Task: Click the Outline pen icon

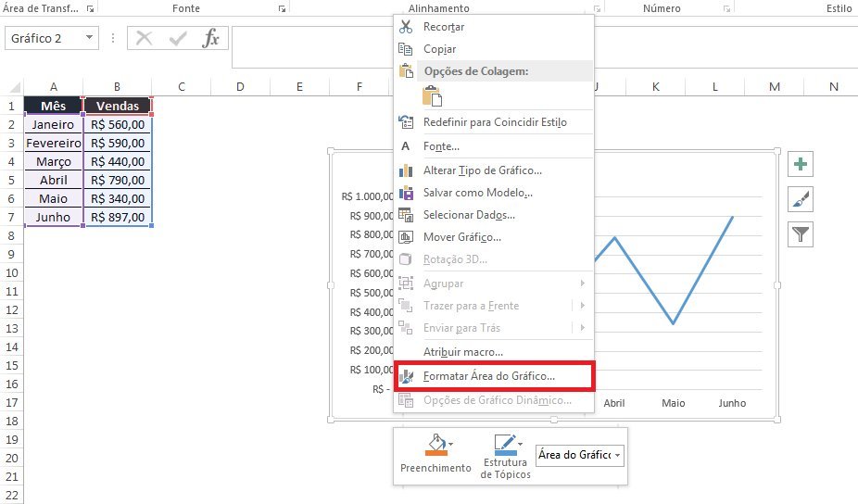Action: [503, 444]
